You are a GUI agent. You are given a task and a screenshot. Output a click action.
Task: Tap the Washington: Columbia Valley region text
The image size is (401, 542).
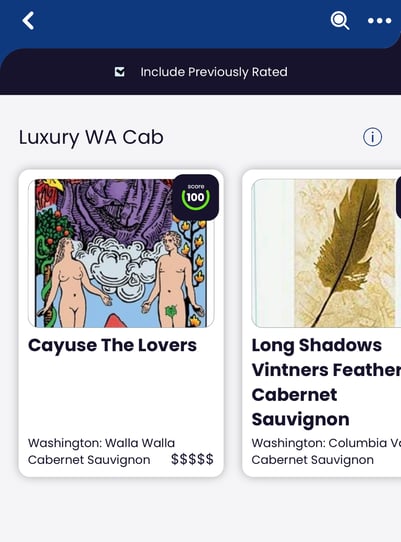point(326,443)
